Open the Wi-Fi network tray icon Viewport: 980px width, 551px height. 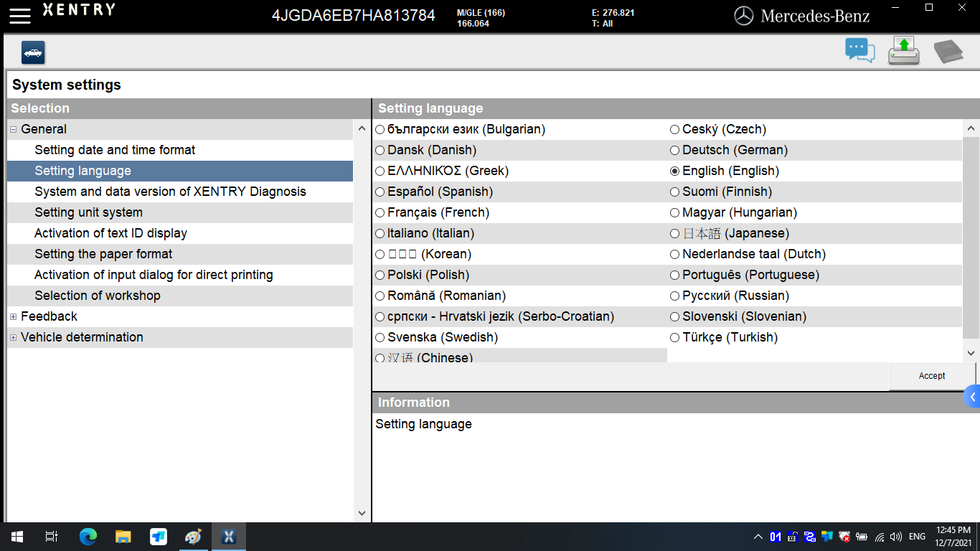880,537
